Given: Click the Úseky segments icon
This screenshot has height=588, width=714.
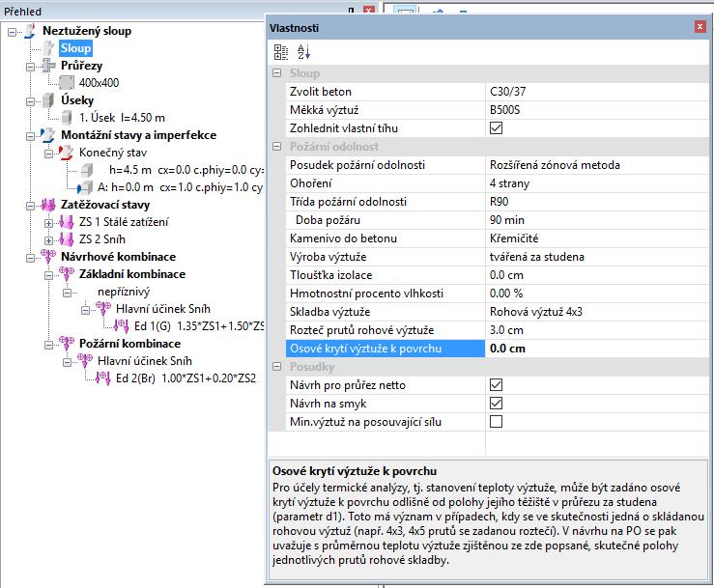Looking at the screenshot, I should click(x=48, y=100).
